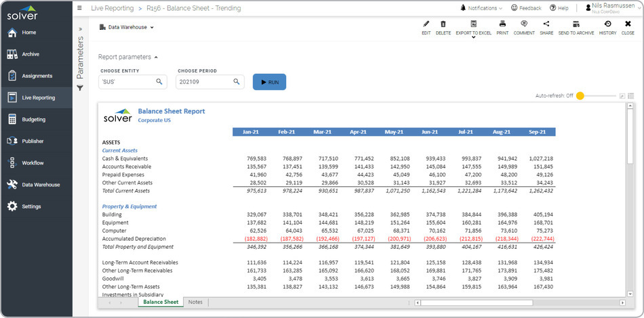Open the Comment tool
The width and height of the screenshot is (644, 318).
coord(524,24)
